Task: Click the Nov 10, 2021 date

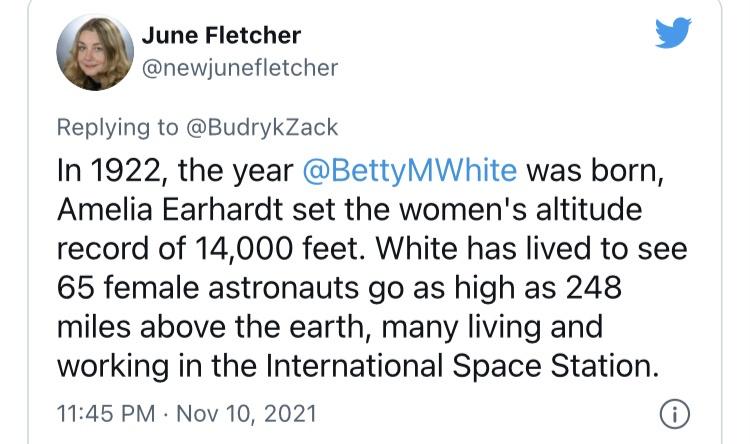Action: [241, 412]
